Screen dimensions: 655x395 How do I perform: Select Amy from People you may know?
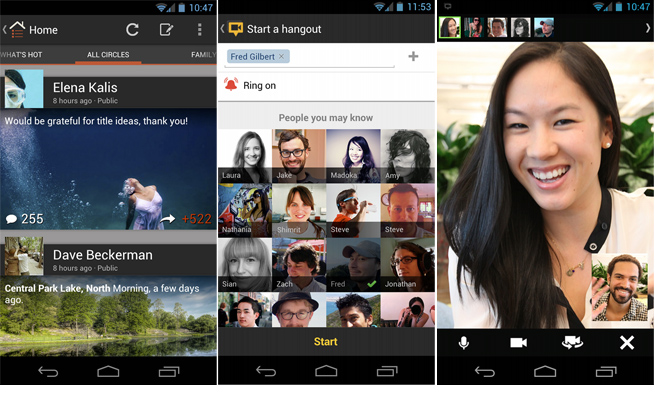[408, 156]
